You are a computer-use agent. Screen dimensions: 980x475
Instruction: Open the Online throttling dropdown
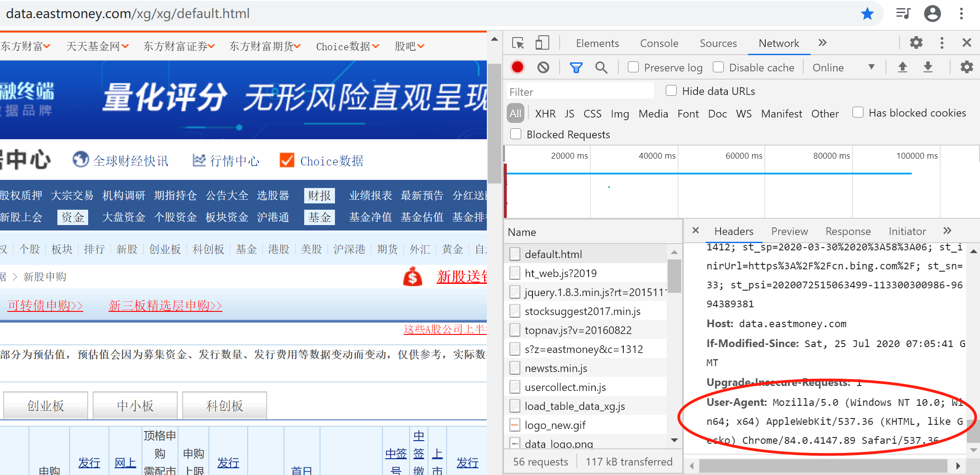[x=843, y=67]
